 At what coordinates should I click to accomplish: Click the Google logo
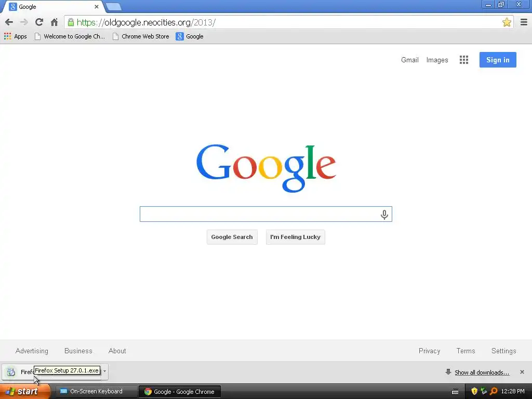click(x=266, y=168)
